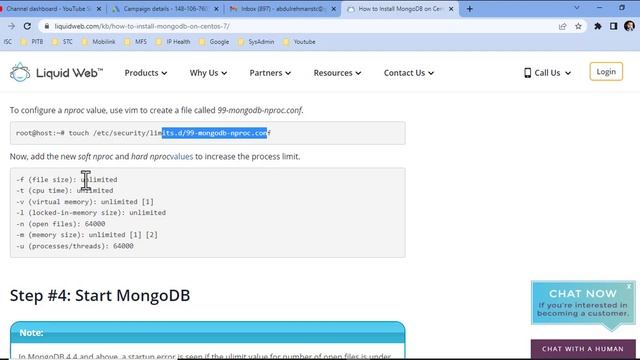
Task: Open the STC bookmark folder
Action: coord(62,42)
